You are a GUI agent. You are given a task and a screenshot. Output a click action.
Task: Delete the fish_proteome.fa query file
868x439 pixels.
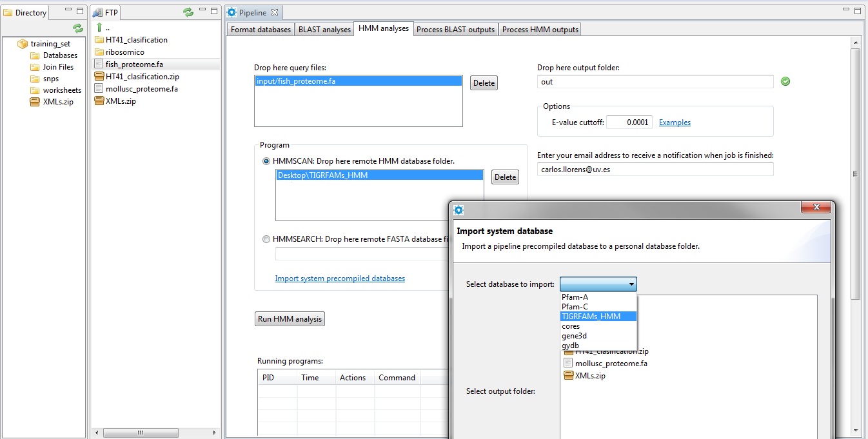click(484, 83)
